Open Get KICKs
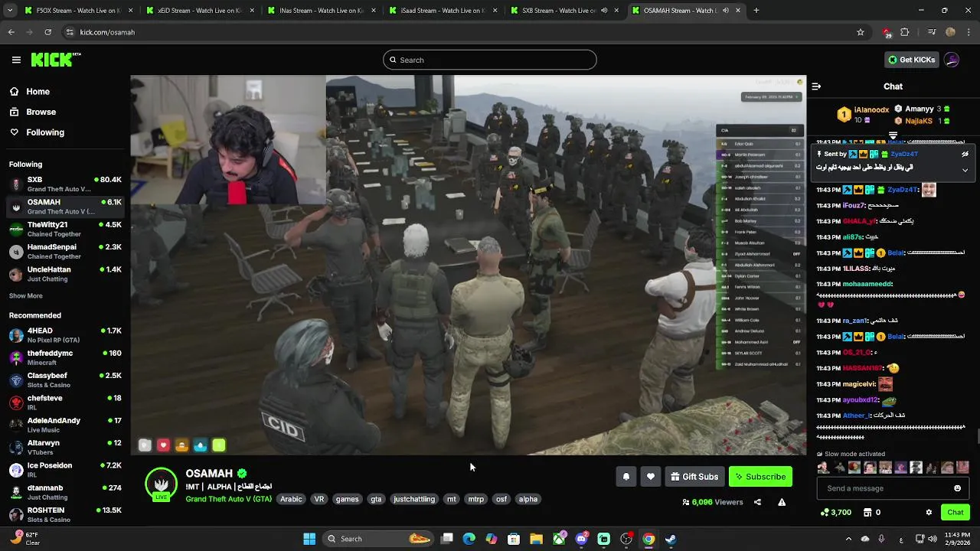 pyautogui.click(x=911, y=60)
